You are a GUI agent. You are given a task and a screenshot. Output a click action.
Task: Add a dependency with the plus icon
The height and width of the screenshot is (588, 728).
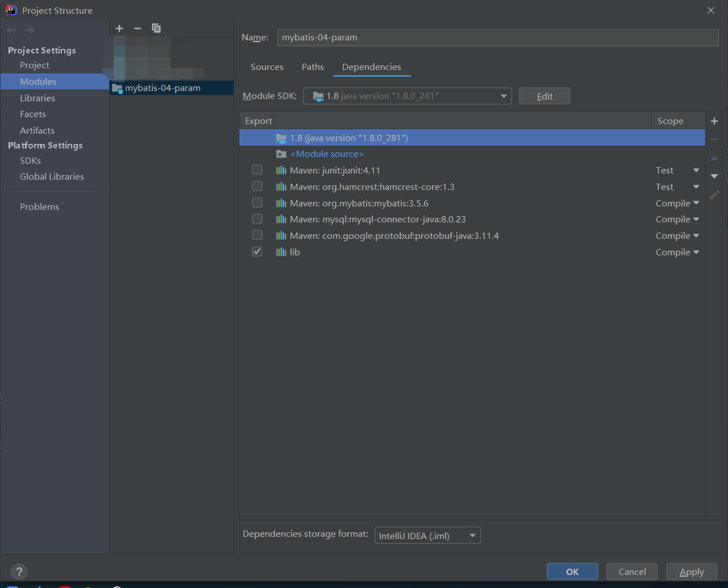point(714,121)
